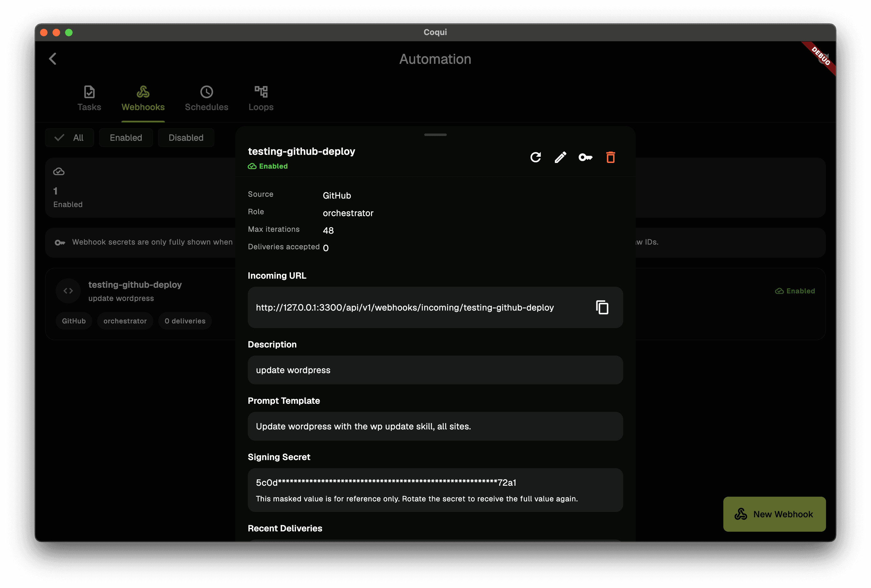The width and height of the screenshot is (871, 588).
Task: Click the New Webhook button
Action: pyautogui.click(x=774, y=514)
